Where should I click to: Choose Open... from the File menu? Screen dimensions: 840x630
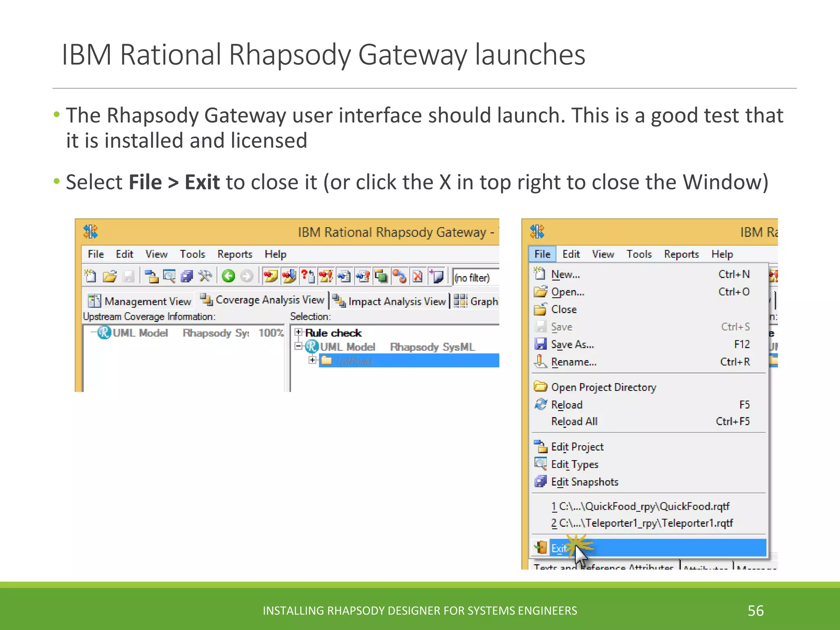(x=648, y=292)
